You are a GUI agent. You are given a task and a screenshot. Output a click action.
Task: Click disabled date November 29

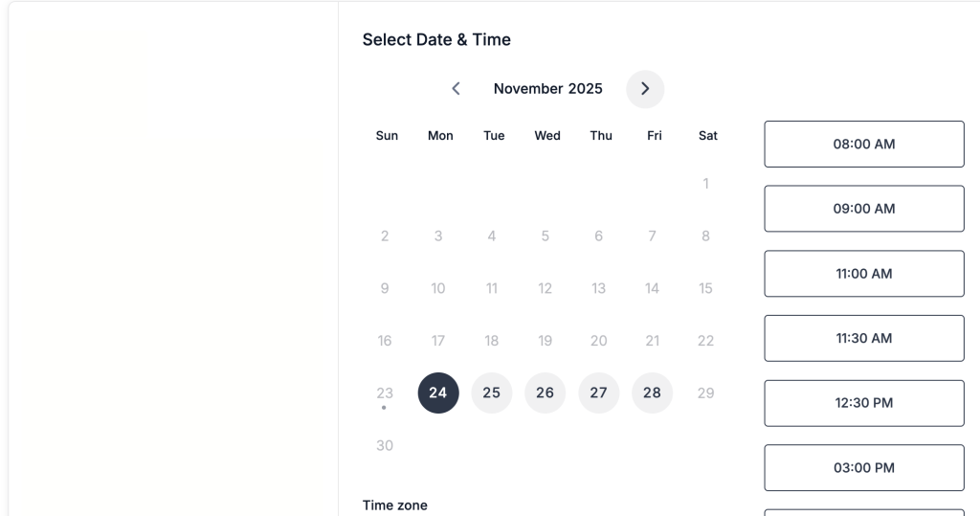point(706,393)
